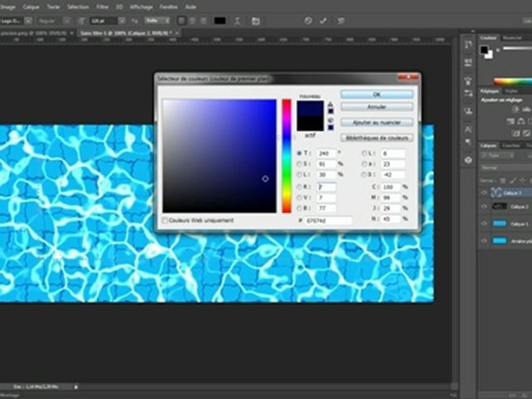
Task: Toggle the character and paragraph panels icon
Action: 255,21
